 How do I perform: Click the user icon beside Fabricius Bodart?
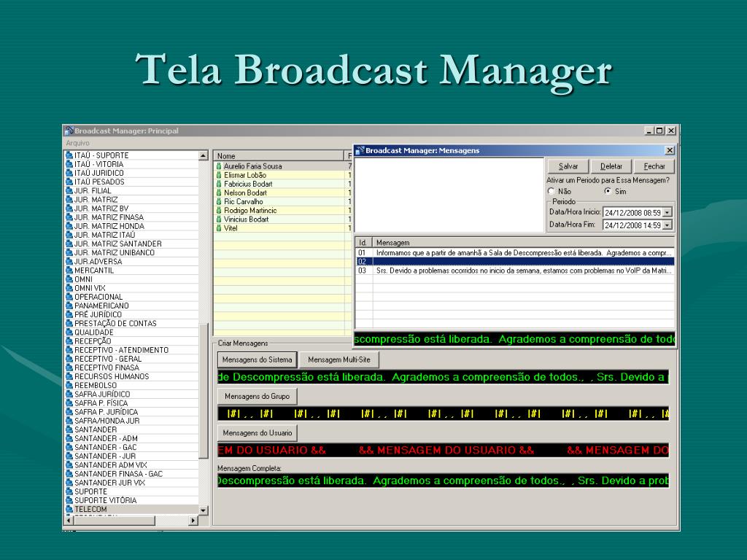[x=219, y=184]
